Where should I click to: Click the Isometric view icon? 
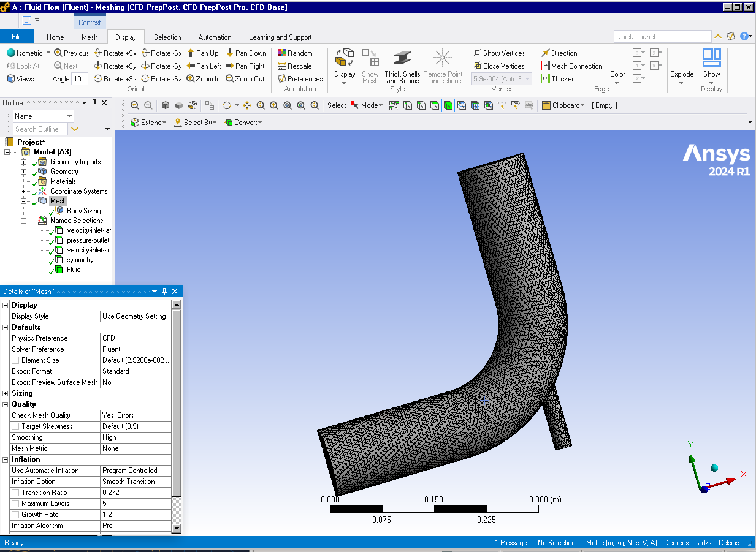pos(11,53)
